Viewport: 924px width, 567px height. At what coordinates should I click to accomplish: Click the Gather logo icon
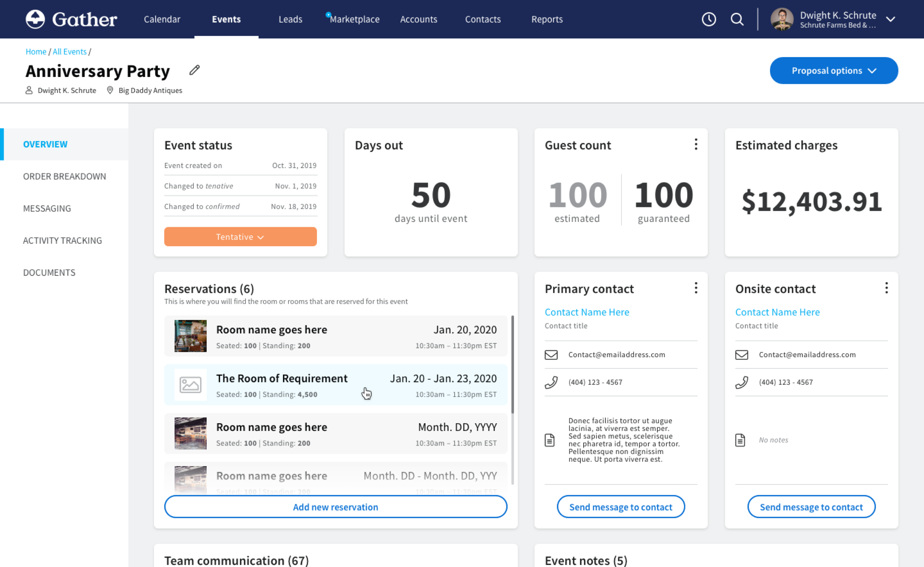[x=35, y=19]
